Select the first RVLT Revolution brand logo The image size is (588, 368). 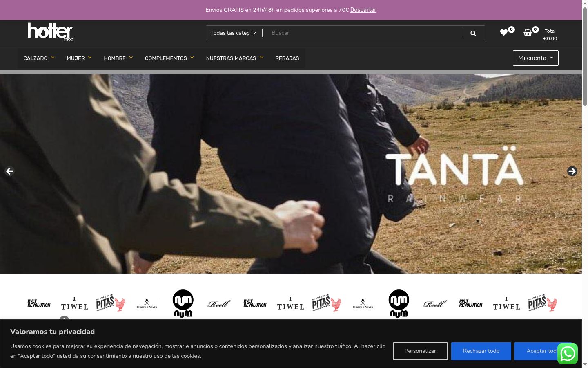(x=39, y=303)
